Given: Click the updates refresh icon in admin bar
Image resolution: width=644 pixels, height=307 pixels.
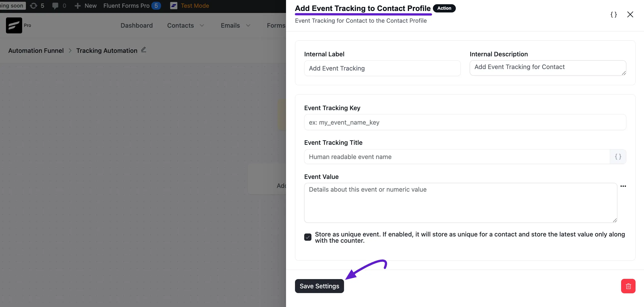Looking at the screenshot, I should (34, 6).
